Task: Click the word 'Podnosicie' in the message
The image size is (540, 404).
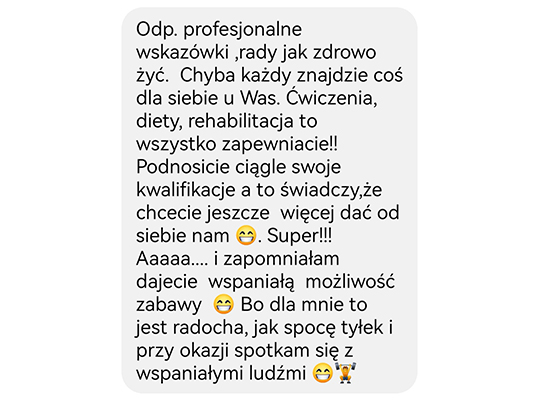Action: (x=183, y=167)
